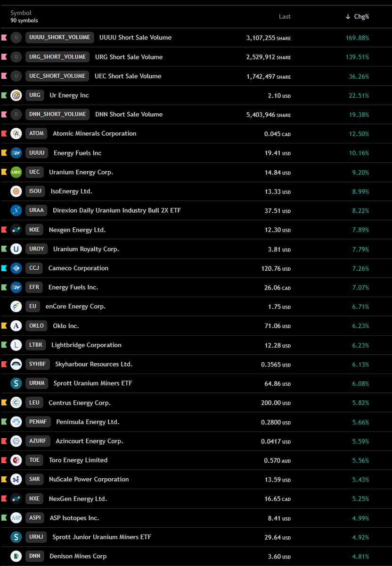Click the CCJ ticker badge
The image size is (392, 566).
point(34,268)
